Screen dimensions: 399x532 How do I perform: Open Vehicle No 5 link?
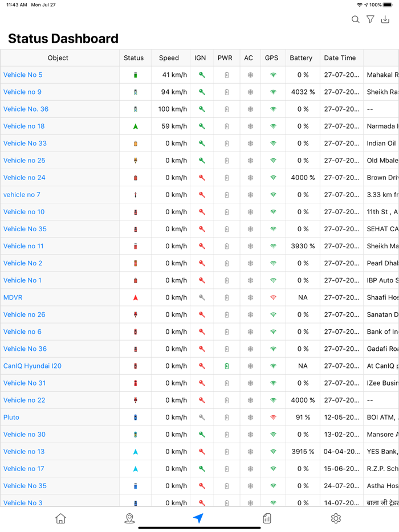click(x=23, y=75)
